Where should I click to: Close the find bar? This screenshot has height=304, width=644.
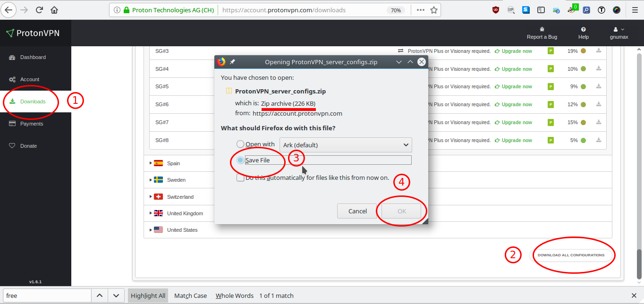click(634, 296)
